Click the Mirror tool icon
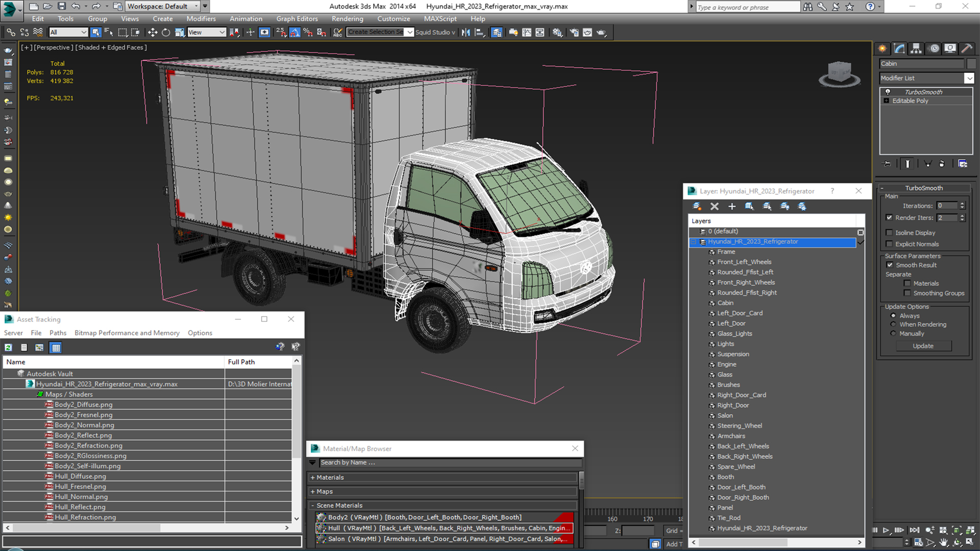This screenshot has width=980, height=551. (x=466, y=32)
